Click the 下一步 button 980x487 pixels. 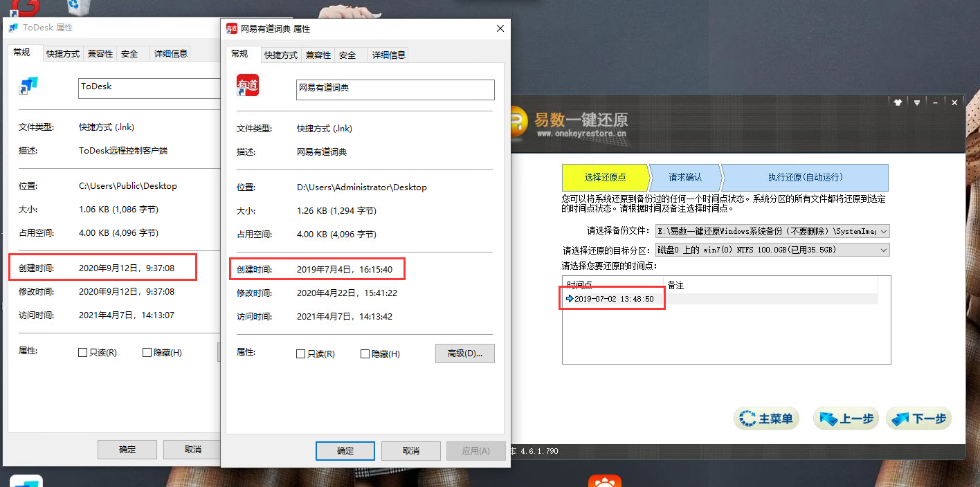[918, 419]
